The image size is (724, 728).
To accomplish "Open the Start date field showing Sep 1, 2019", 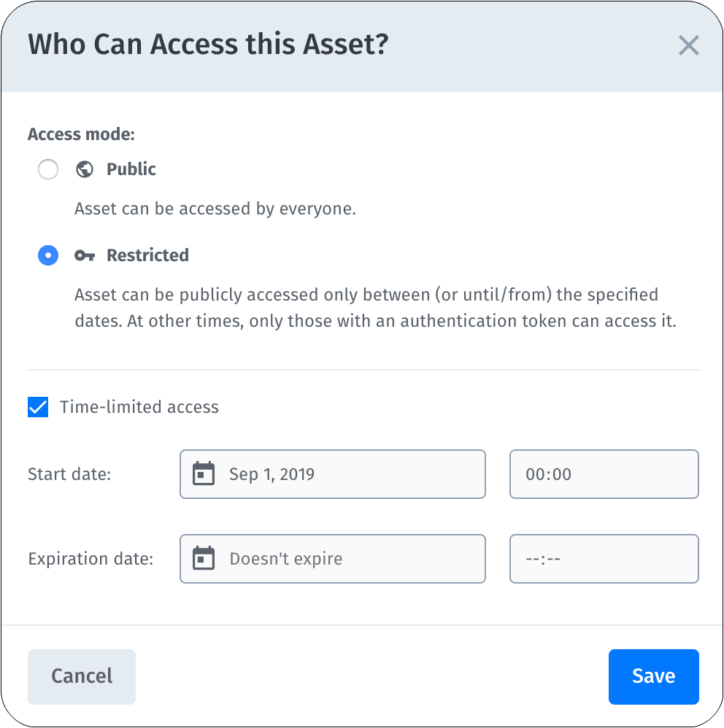I will click(x=332, y=474).
